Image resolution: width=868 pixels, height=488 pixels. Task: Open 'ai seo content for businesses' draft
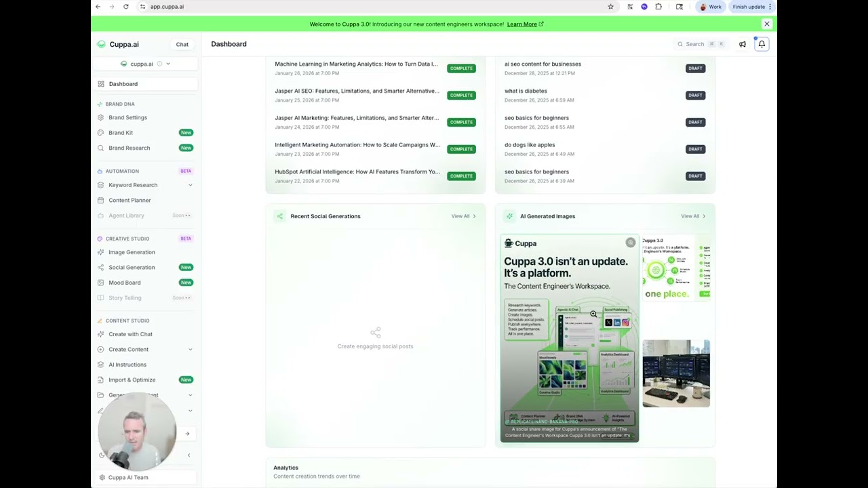[x=605, y=68]
